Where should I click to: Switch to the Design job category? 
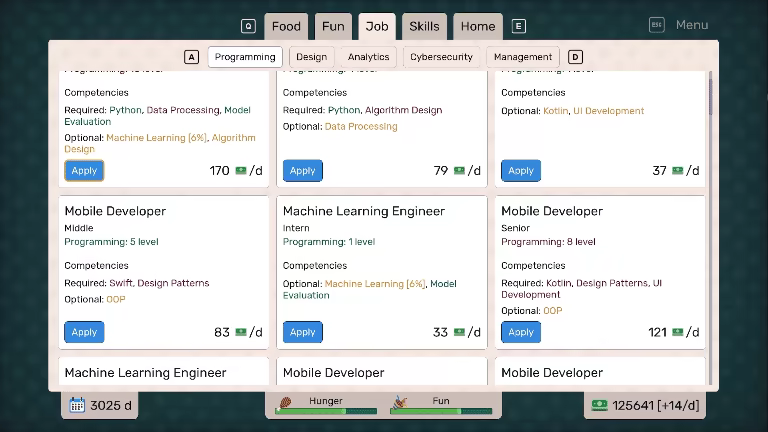[x=312, y=57]
